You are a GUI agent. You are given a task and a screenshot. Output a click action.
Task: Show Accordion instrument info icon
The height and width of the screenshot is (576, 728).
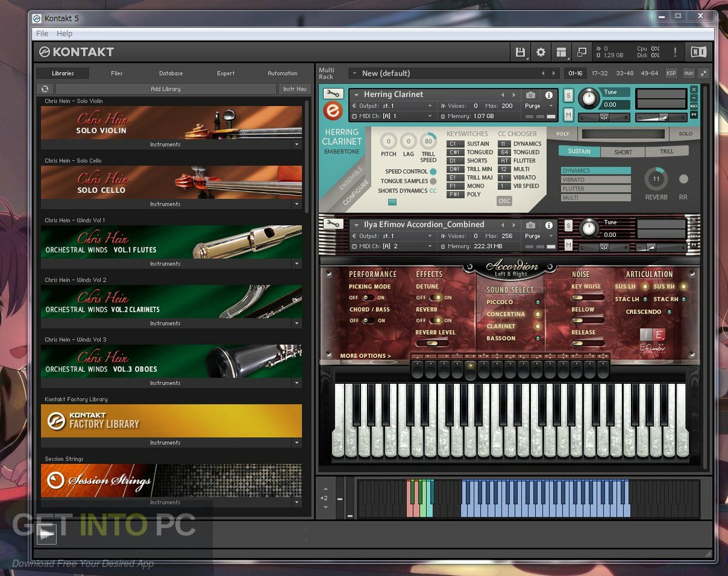(x=548, y=224)
